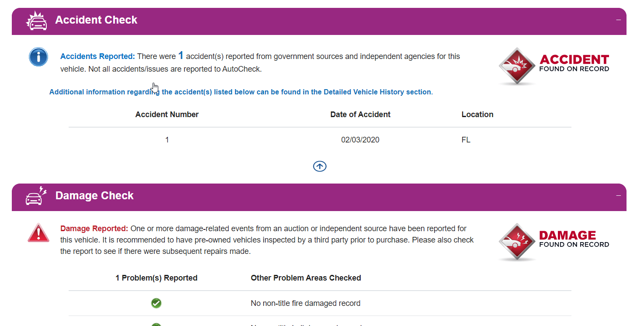
Task: Click the Other Problem Areas Checked header
Action: (306, 278)
